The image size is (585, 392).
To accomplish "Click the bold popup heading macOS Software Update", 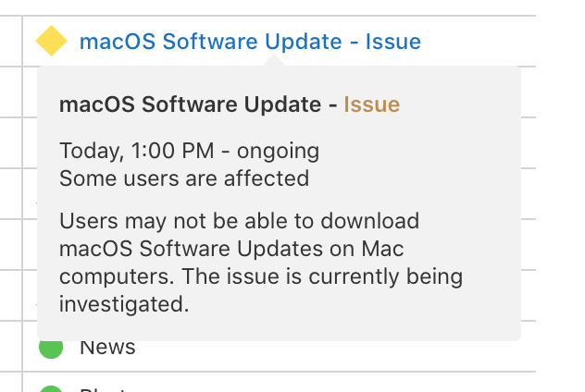I will coord(192,104).
